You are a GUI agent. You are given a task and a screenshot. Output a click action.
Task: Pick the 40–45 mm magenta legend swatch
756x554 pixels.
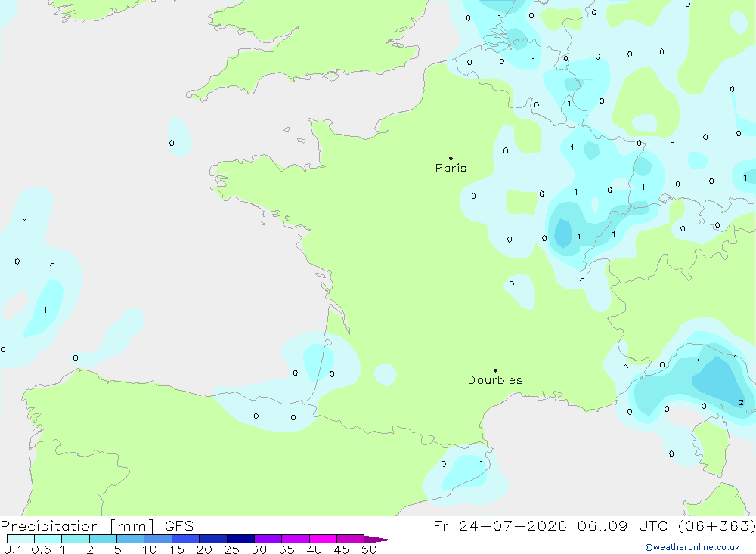pos(323,539)
